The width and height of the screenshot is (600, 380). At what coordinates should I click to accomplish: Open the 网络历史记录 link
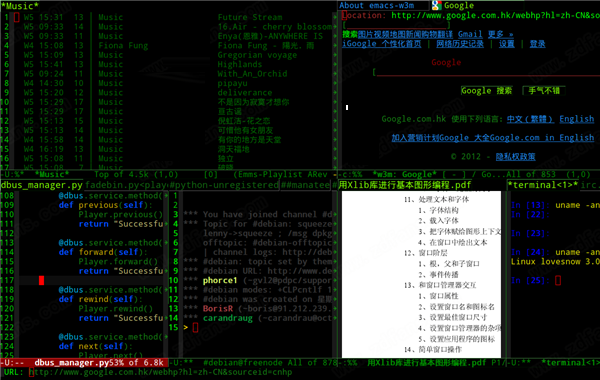[460, 44]
